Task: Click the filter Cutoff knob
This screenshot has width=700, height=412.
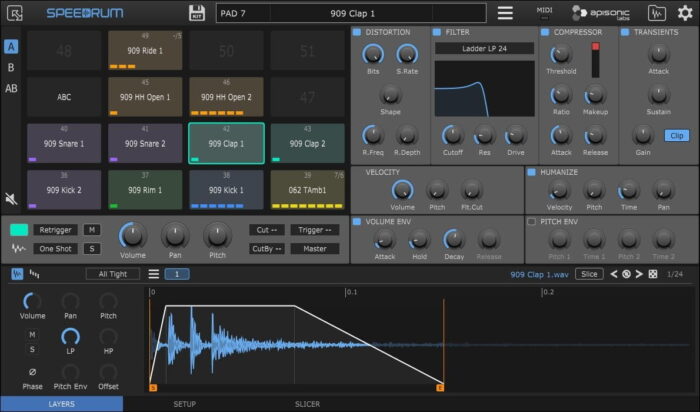Action: (x=452, y=136)
